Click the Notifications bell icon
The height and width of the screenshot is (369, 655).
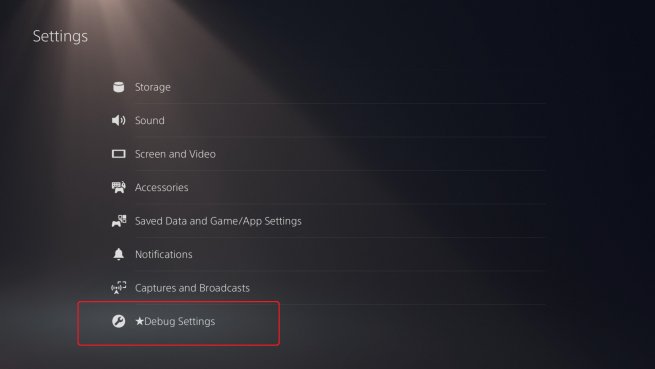point(119,254)
